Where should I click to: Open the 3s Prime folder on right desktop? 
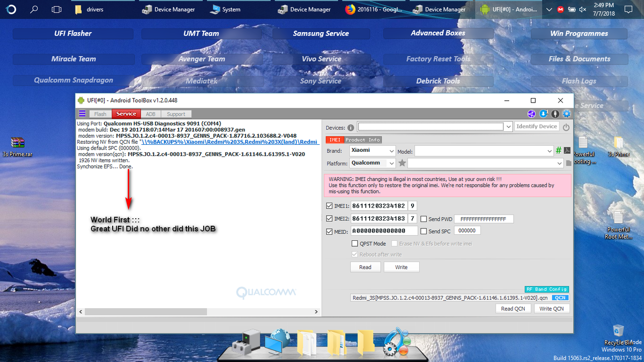[x=618, y=147]
